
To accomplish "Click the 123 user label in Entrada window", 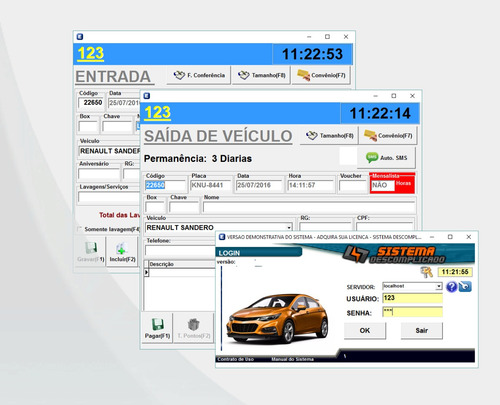I will click(91, 54).
